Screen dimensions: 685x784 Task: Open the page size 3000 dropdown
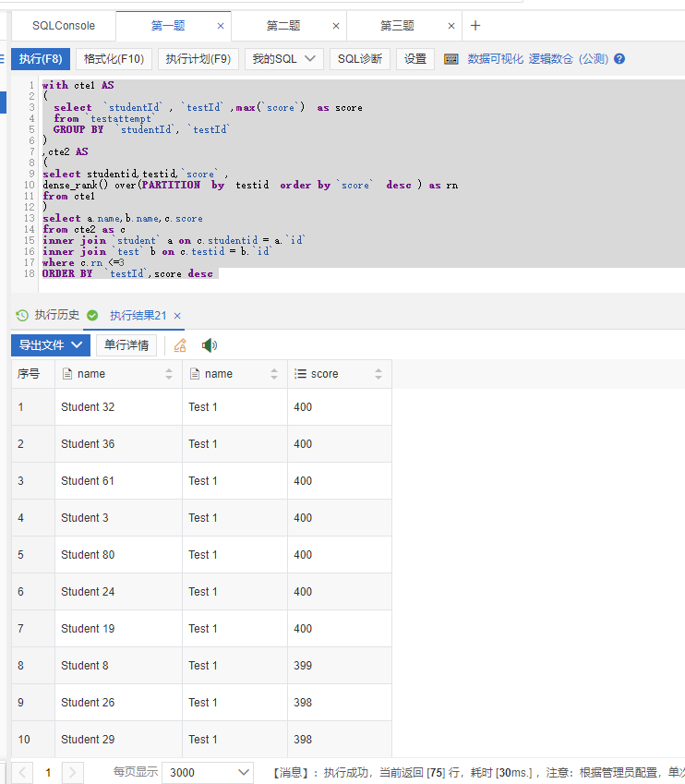(x=208, y=773)
